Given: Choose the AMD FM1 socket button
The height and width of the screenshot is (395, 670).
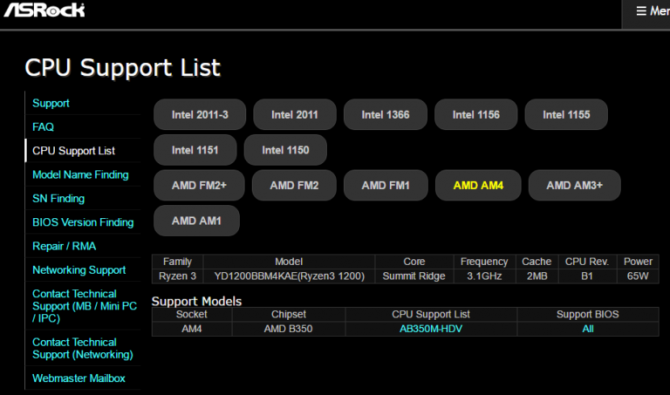Looking at the screenshot, I should [x=385, y=185].
